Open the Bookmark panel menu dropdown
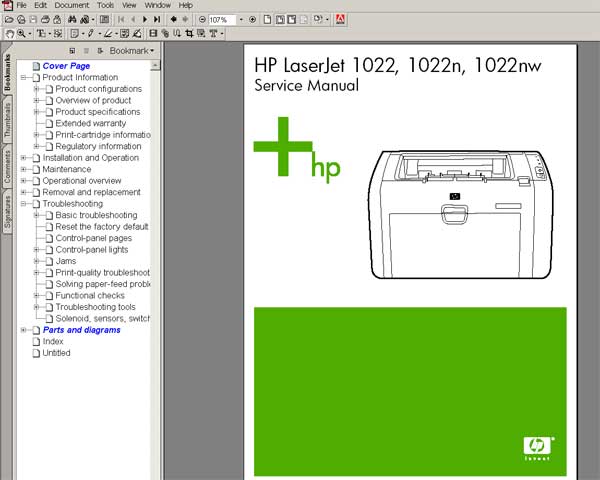600x480 pixels. 132,51
